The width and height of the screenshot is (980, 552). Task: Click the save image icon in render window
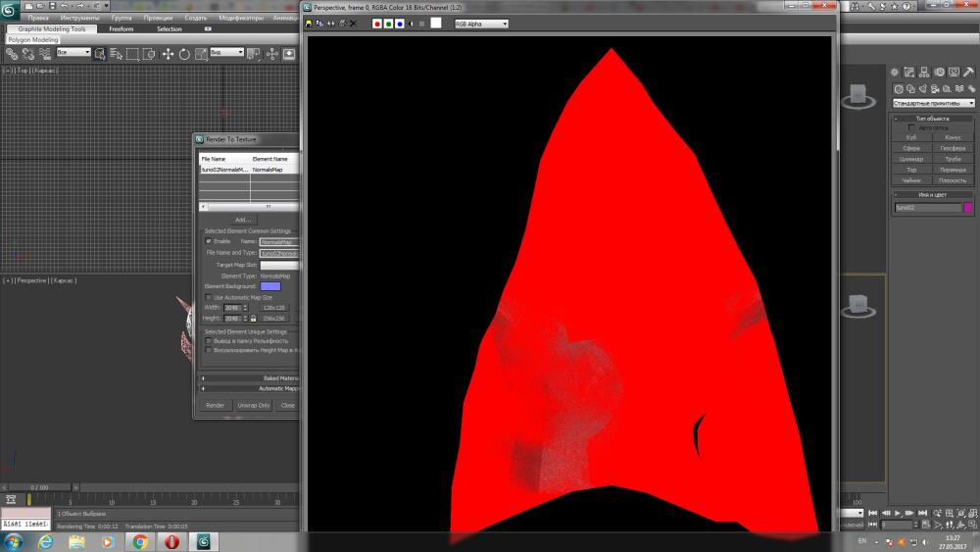pos(309,24)
